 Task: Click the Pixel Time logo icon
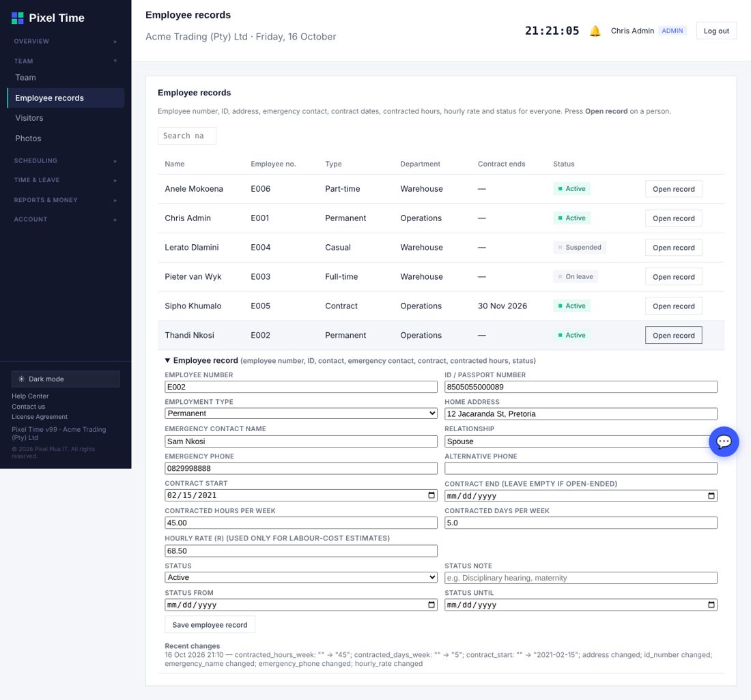(x=18, y=18)
